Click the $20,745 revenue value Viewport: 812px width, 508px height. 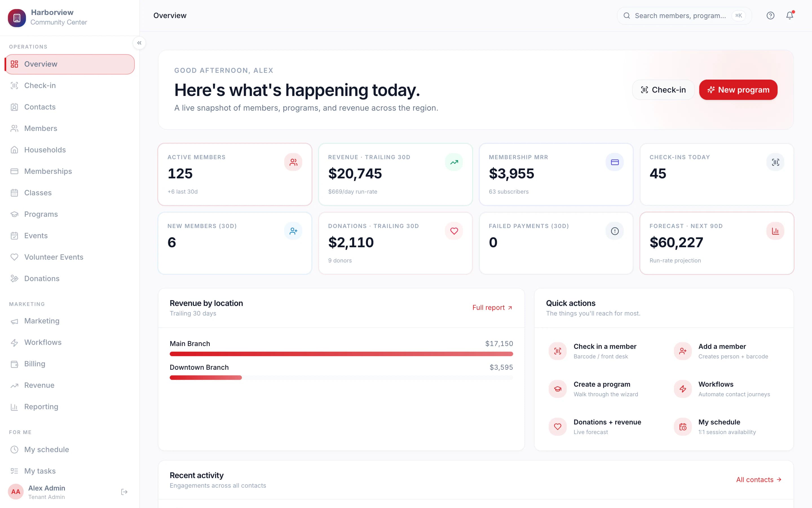click(355, 174)
